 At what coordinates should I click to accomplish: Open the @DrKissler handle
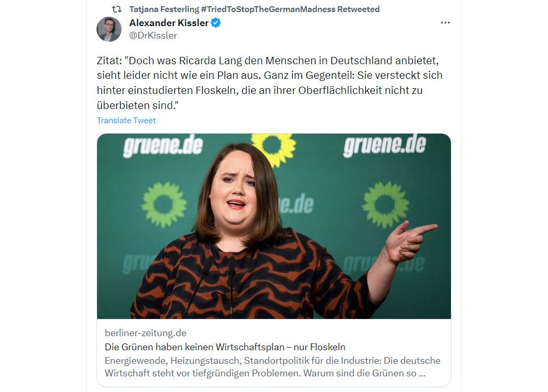pyautogui.click(x=153, y=35)
